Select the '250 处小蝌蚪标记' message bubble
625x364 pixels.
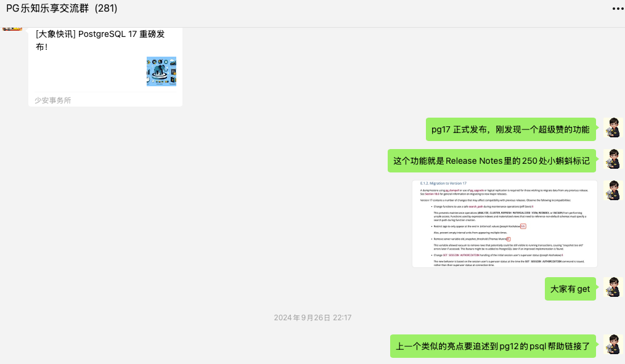(x=491, y=161)
